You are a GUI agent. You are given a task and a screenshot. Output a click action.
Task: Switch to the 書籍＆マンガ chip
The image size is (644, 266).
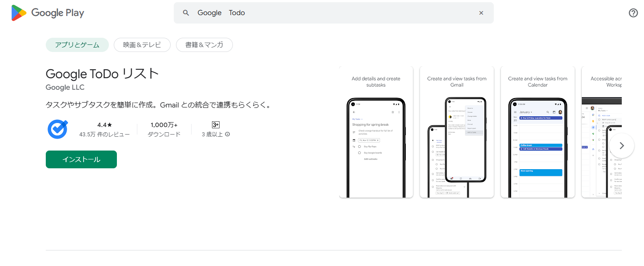[204, 45]
